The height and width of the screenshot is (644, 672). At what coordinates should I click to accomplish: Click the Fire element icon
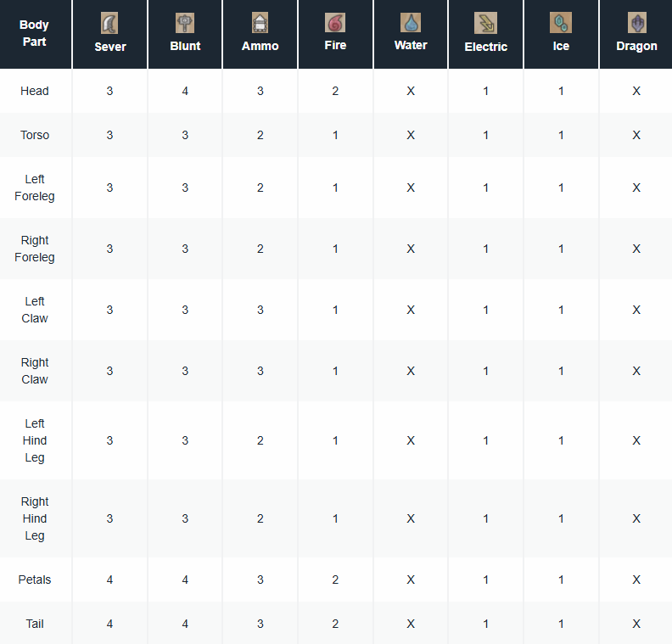[335, 23]
